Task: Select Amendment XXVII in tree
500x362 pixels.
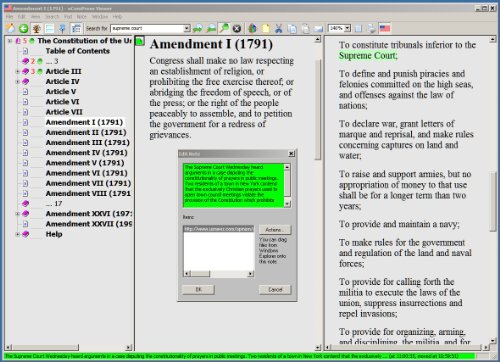Action: click(89, 224)
